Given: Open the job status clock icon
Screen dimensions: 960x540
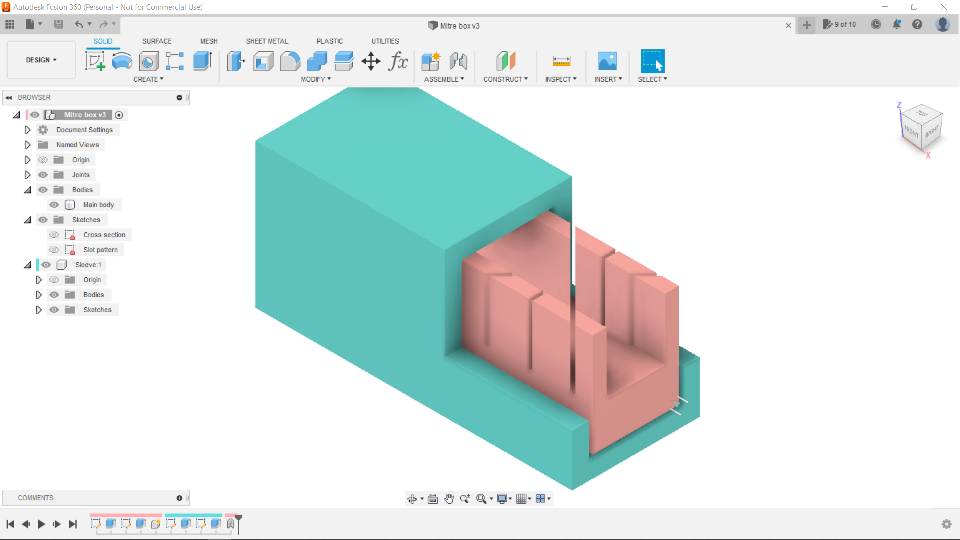Looking at the screenshot, I should click(x=876, y=24).
